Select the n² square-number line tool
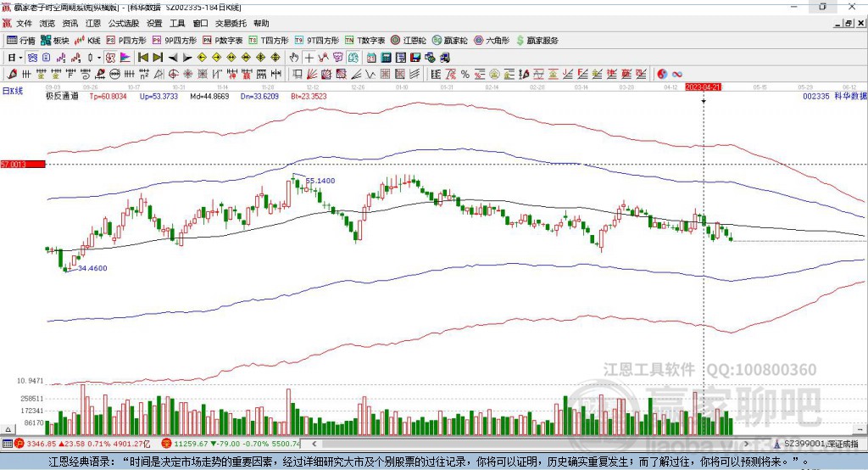This screenshot has width=868, height=470. pos(144,75)
